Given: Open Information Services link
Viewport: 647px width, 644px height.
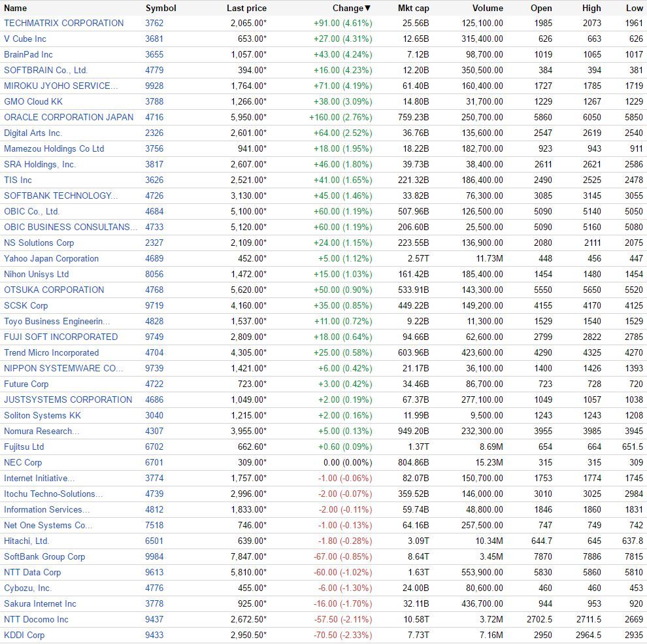Looking at the screenshot, I should coord(46,509).
